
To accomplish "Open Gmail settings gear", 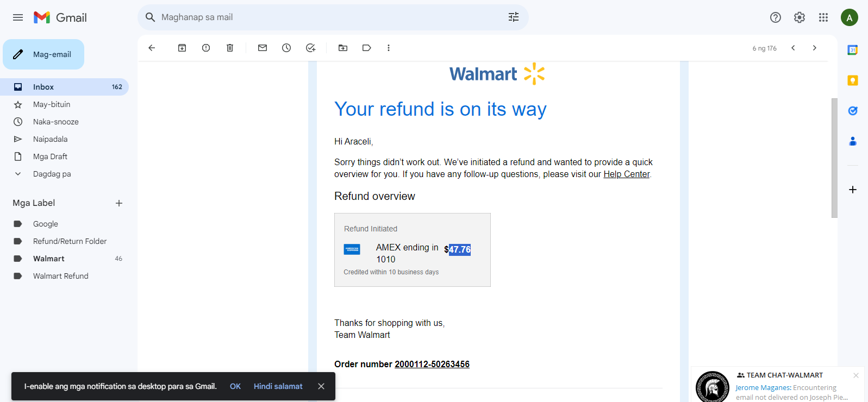I will (x=800, y=17).
